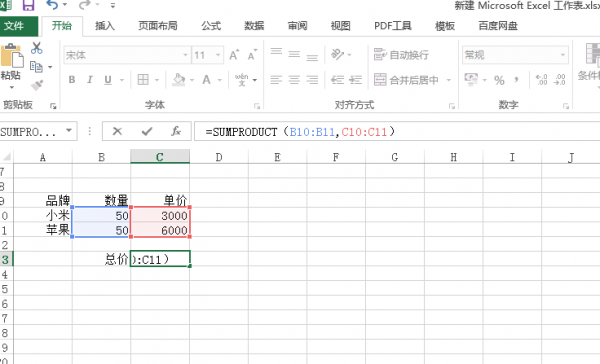Open the 字体 group dialog launcher
Image resolution: width=600 pixels, height=364 pixels.
(257, 106)
